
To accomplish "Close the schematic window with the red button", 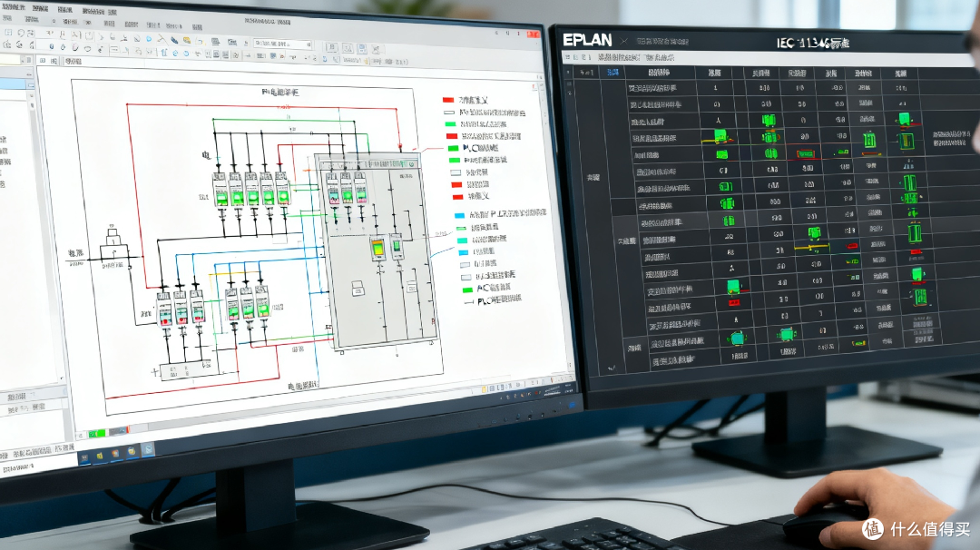I will click(534, 34).
